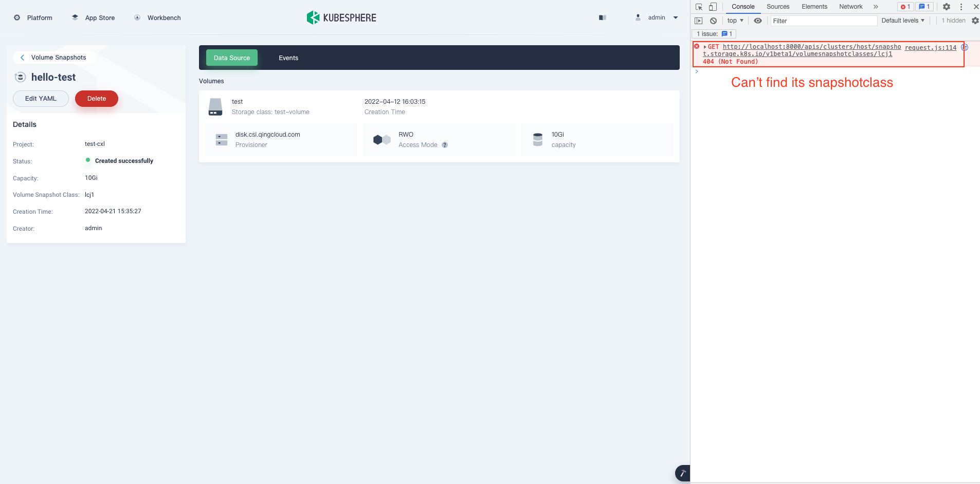This screenshot has height=484, width=980.
Task: Click the 1 issue button
Action: tap(715, 34)
